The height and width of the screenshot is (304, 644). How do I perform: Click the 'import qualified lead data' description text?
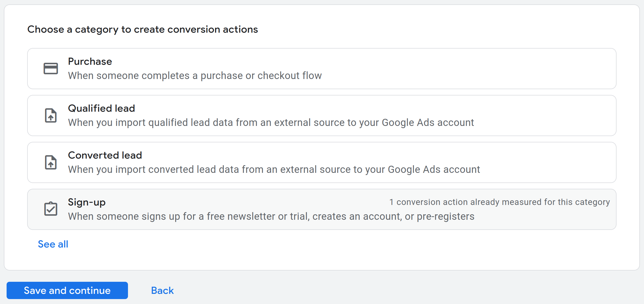tap(271, 122)
